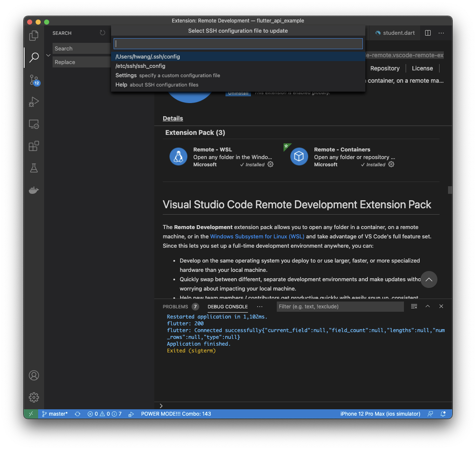Open the Testing flask view
The image size is (476, 450).
(x=33, y=168)
